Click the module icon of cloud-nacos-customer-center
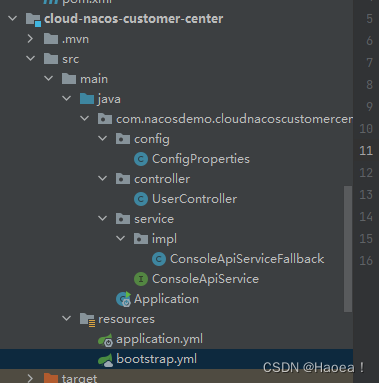Screen dimensions: 379x383 (33, 19)
